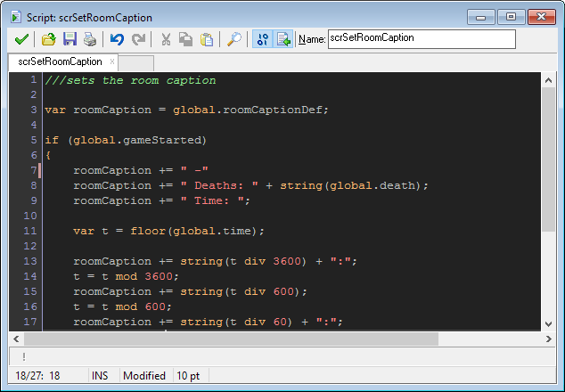Open find and replace with magnifier icon

tap(233, 39)
